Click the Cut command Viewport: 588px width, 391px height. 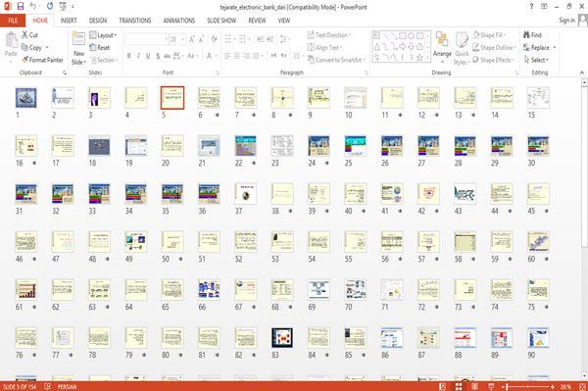tap(29, 35)
